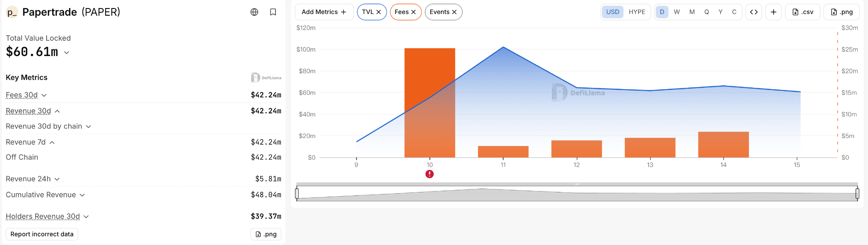Bookmark the Papertrade protocol
This screenshot has width=868, height=245.
(273, 12)
